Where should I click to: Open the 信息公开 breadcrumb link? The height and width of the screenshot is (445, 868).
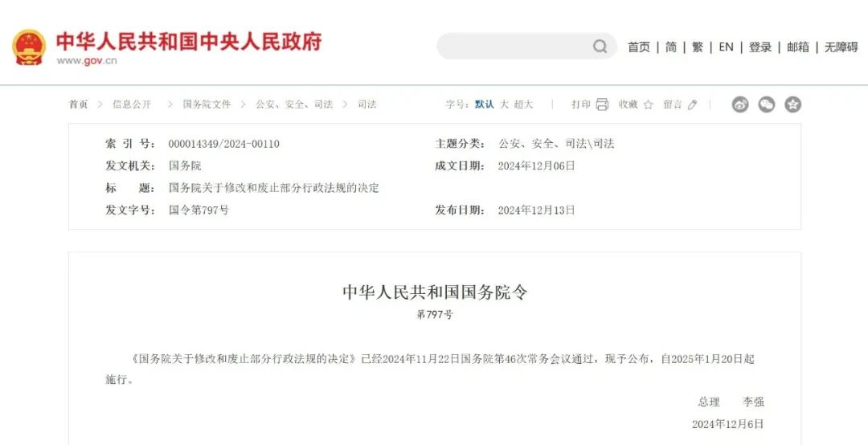(132, 104)
